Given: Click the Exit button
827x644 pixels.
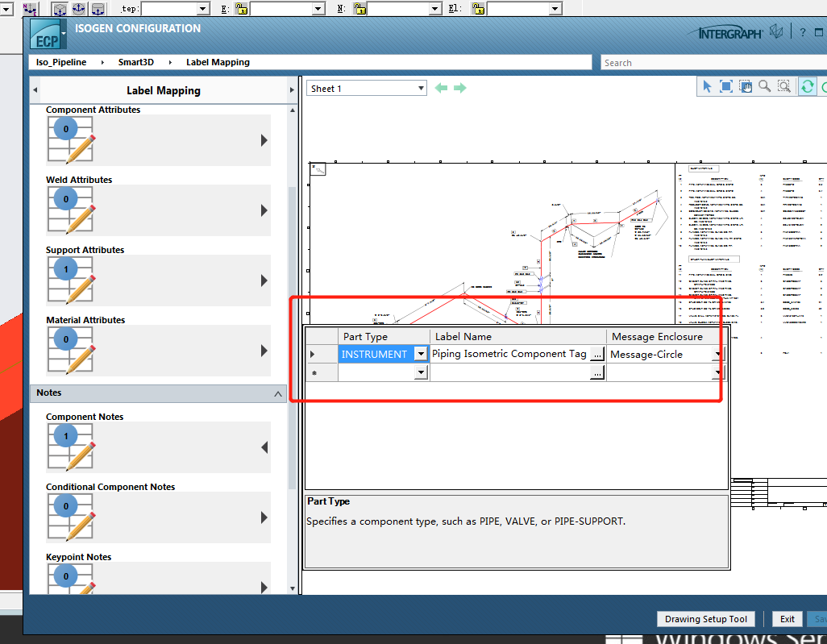Looking at the screenshot, I should 787,619.
